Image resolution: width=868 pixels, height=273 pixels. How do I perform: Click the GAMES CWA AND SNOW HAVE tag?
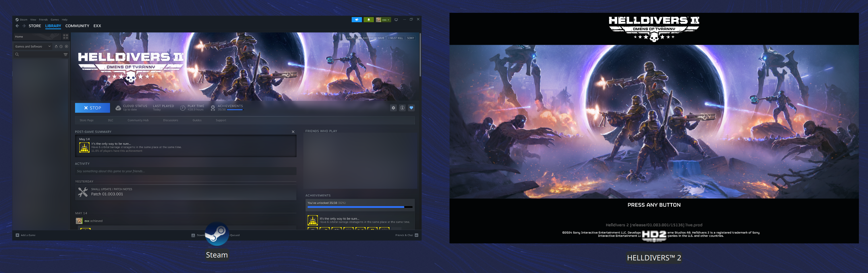click(x=365, y=38)
